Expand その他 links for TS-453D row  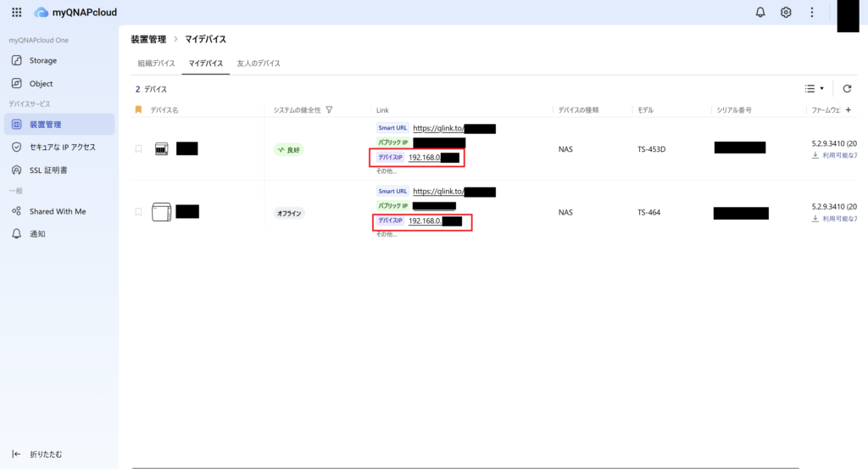[x=387, y=171]
